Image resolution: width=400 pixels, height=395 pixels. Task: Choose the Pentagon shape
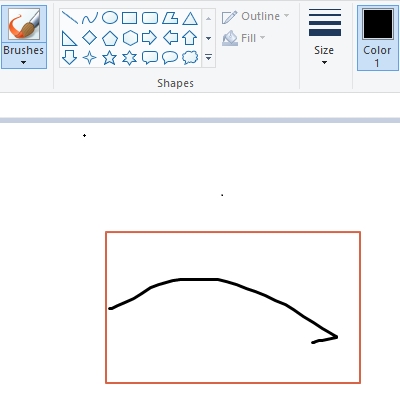[110, 38]
